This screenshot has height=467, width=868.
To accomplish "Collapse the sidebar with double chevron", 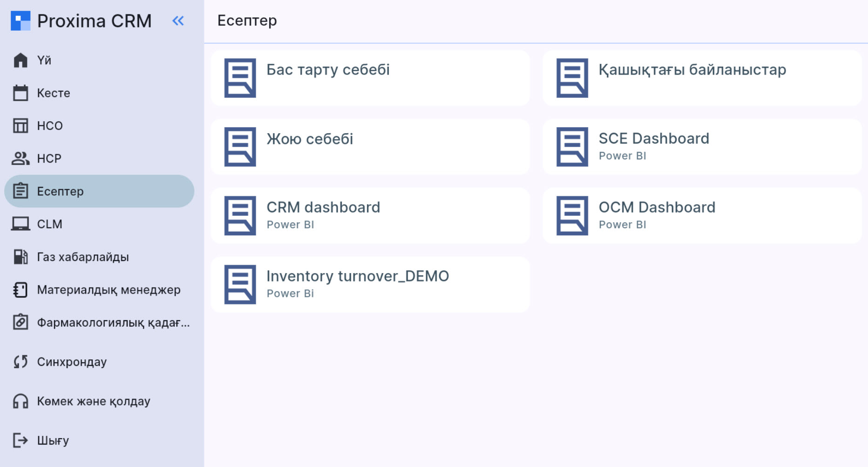I will point(178,21).
